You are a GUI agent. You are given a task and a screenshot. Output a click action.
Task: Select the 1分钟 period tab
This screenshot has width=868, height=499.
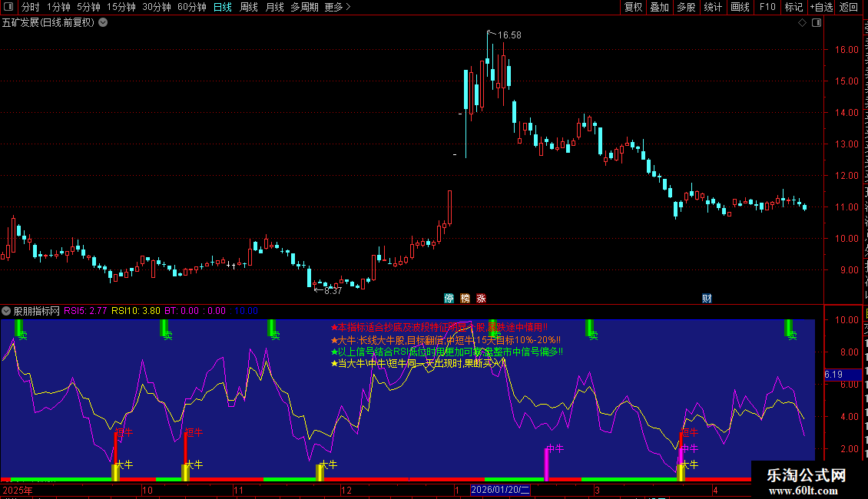(x=58, y=7)
